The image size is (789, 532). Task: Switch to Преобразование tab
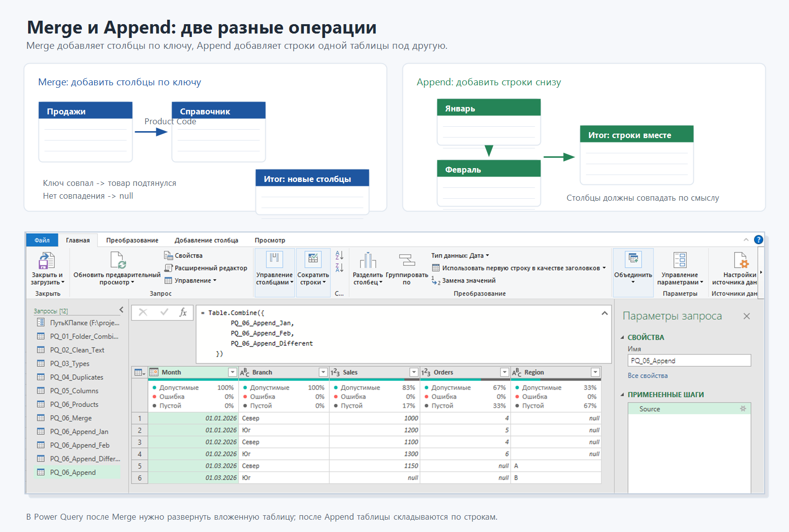132,240
